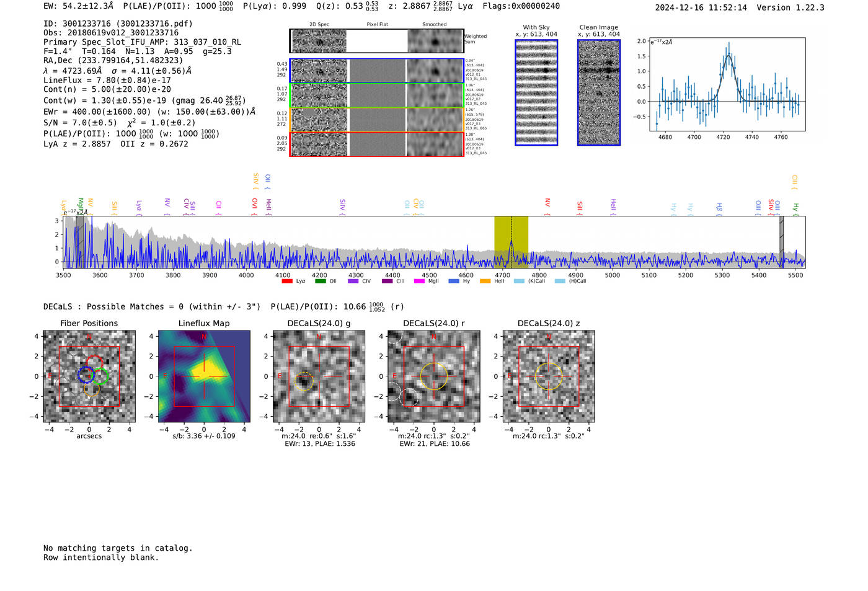Click the yellow highlighted band in spectrum

tap(511, 242)
